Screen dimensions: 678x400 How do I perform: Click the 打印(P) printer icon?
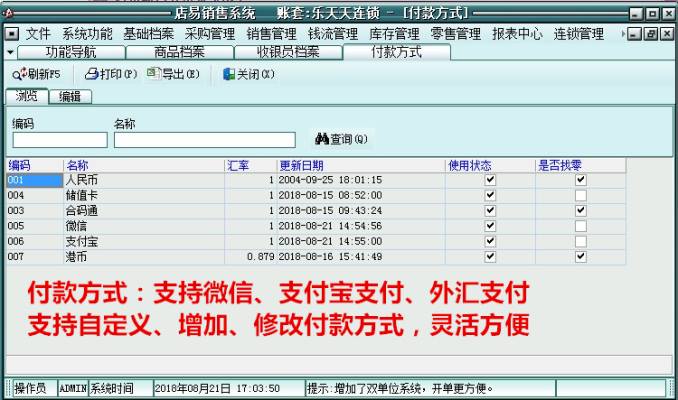92,74
